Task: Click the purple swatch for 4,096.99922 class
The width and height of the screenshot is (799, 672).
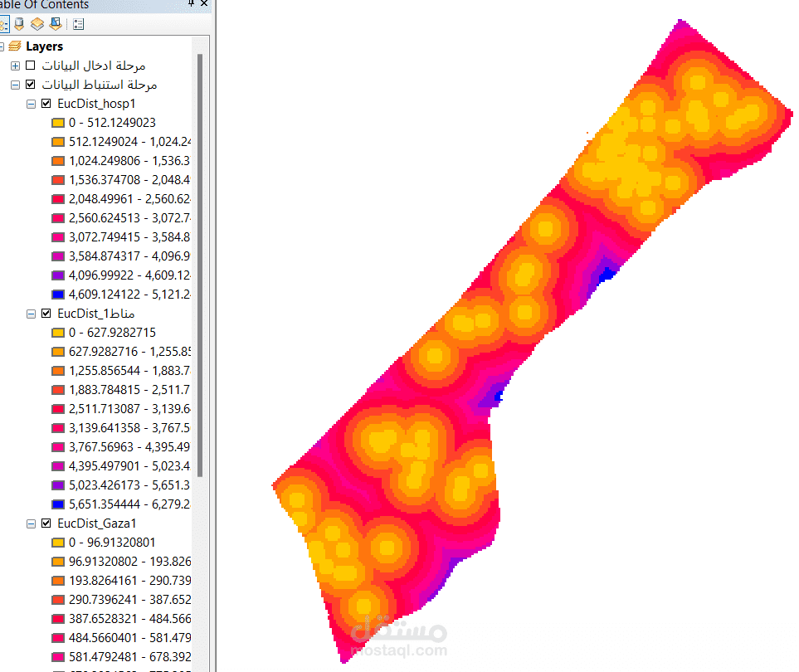Action: pyautogui.click(x=58, y=275)
